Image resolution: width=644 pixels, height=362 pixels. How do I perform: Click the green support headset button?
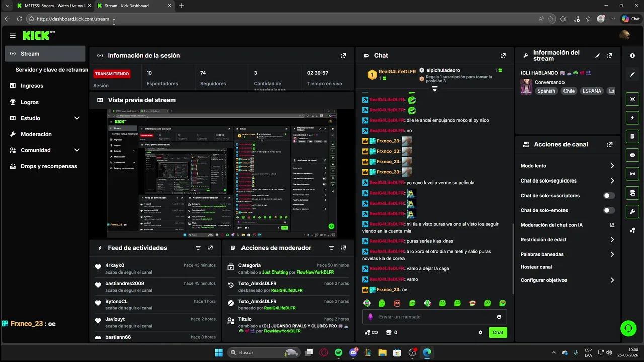(628, 329)
